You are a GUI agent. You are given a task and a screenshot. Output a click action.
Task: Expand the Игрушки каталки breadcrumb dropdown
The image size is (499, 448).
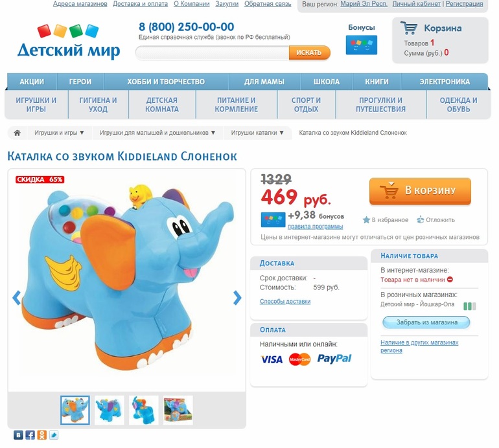tap(257, 133)
